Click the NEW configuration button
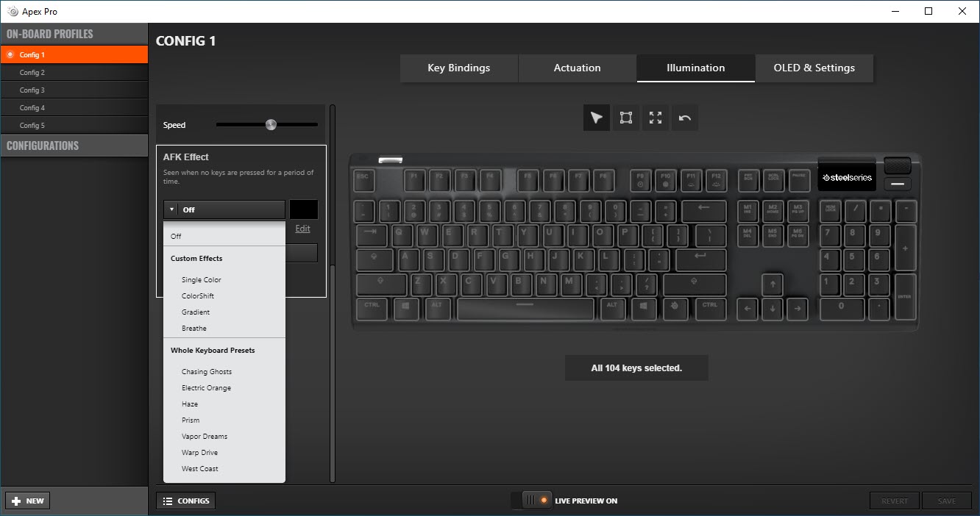Image resolution: width=980 pixels, height=516 pixels. [28, 501]
